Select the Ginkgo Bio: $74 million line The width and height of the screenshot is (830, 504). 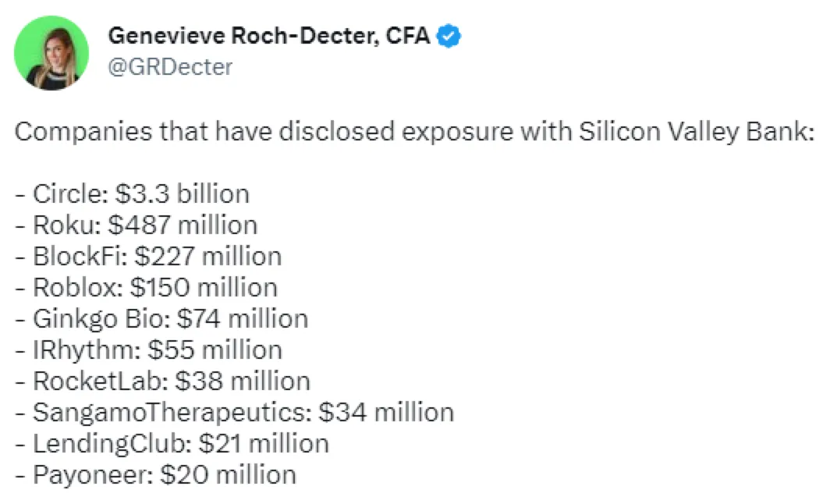(x=161, y=318)
